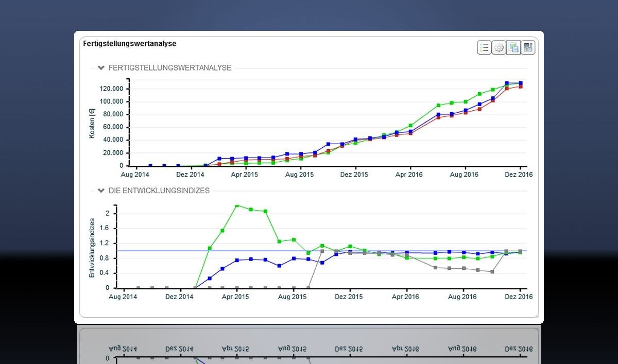Viewport: 618px width, 364px height.
Task: Click the DIE ENTWICKLUNGSINDIZES section header text
Action: [159, 190]
